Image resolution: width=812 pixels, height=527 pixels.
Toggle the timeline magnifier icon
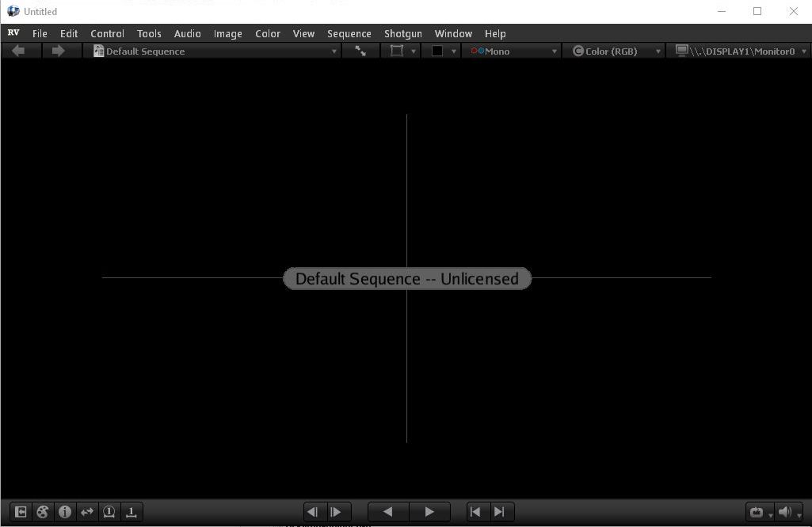click(x=132, y=512)
